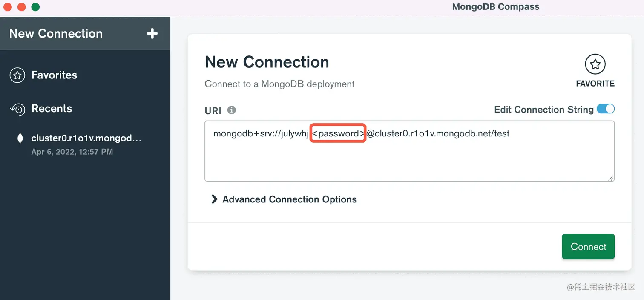Toggle the Edit Connection String switch
The width and height of the screenshot is (644, 300).
tap(605, 109)
